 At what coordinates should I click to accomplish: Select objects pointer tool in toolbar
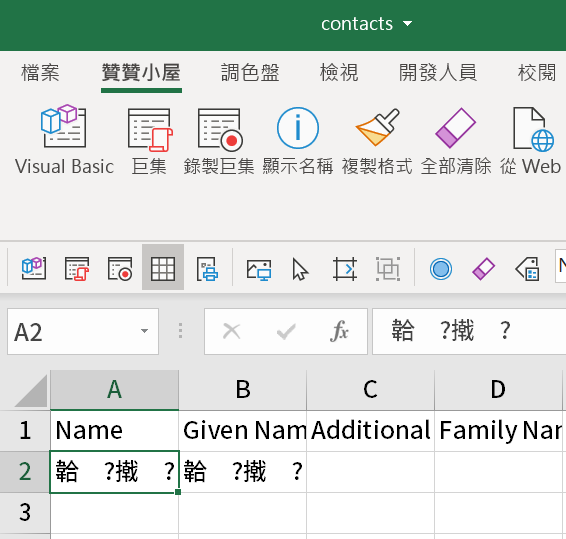coord(300,269)
